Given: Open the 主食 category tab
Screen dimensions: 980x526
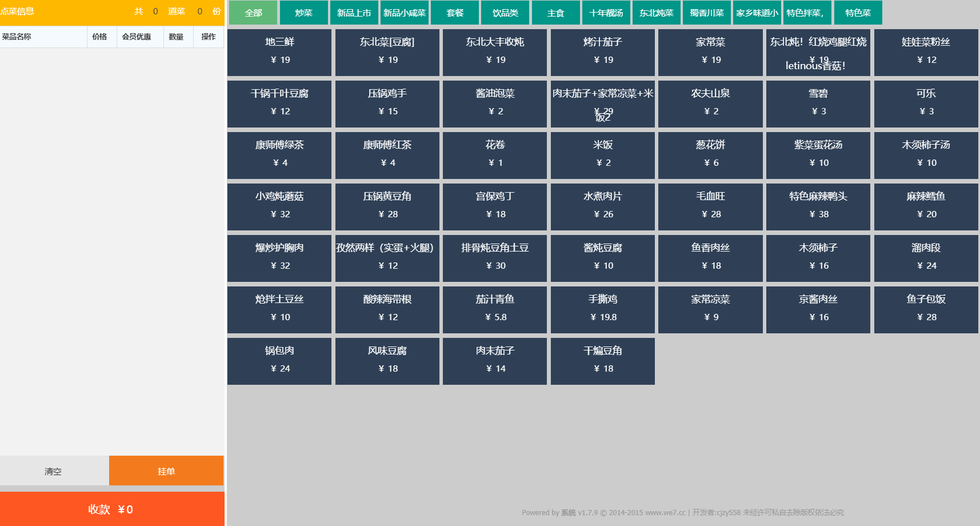Looking at the screenshot, I should pos(555,13).
